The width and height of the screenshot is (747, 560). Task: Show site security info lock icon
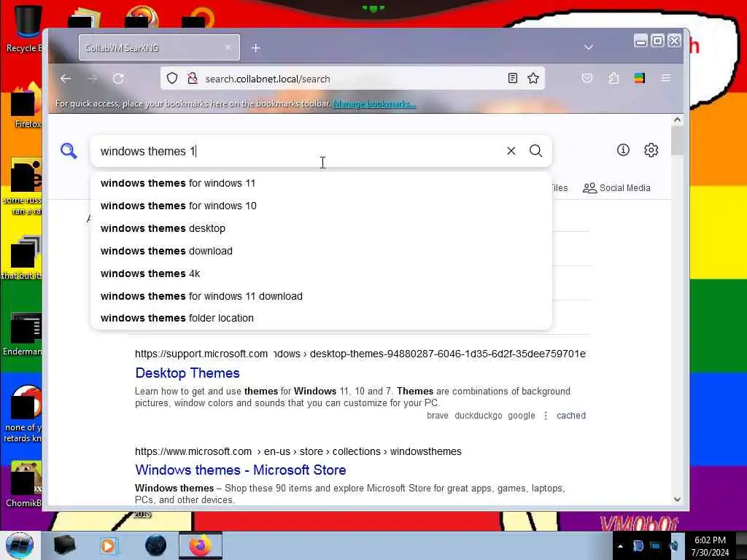[x=193, y=79]
